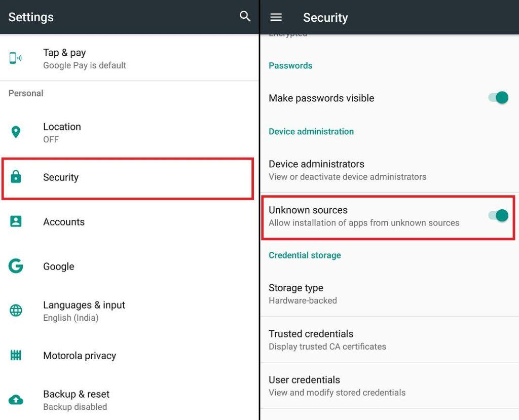The width and height of the screenshot is (519, 420).
Task: Tap the Location pin icon
Action: click(x=16, y=132)
